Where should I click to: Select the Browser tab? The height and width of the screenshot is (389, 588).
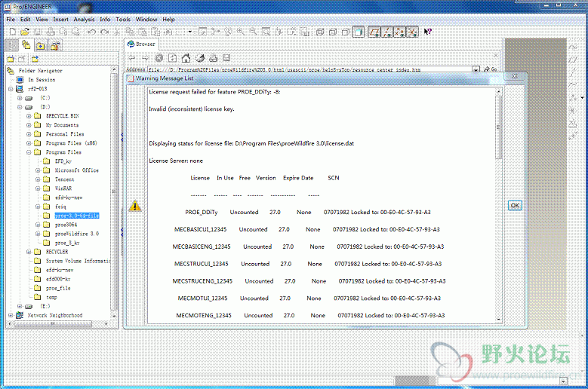click(141, 44)
